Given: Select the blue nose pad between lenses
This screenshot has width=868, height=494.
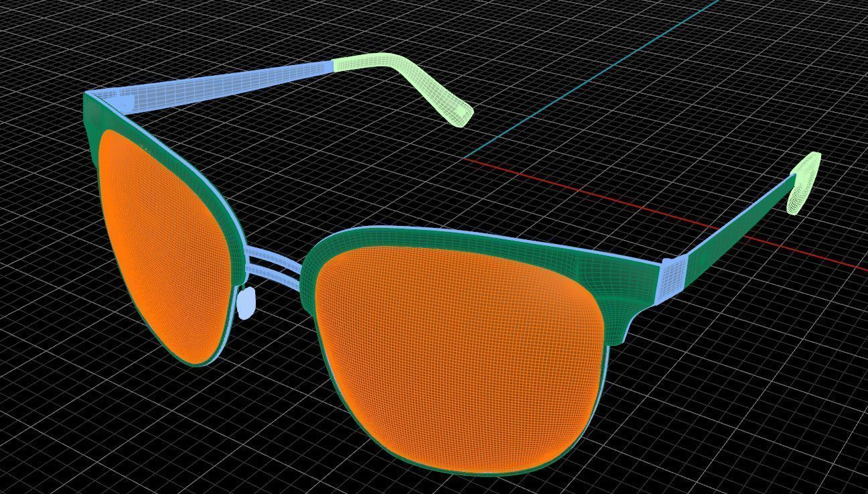Looking at the screenshot, I should click(246, 302).
